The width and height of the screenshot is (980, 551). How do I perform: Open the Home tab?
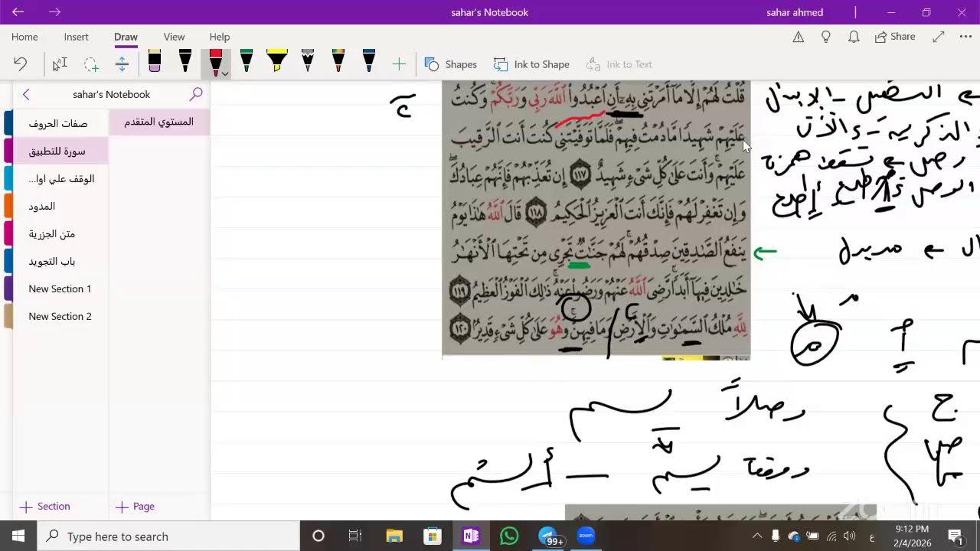coord(24,37)
